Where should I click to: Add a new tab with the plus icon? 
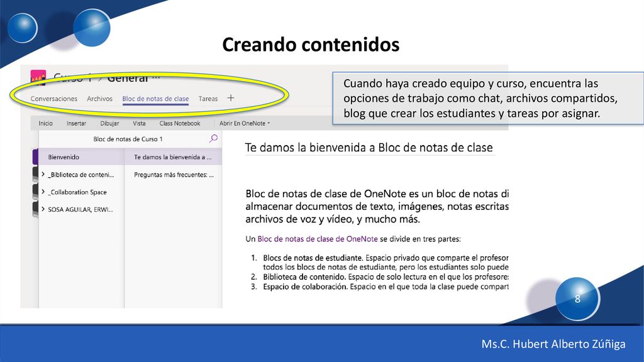coord(231,97)
